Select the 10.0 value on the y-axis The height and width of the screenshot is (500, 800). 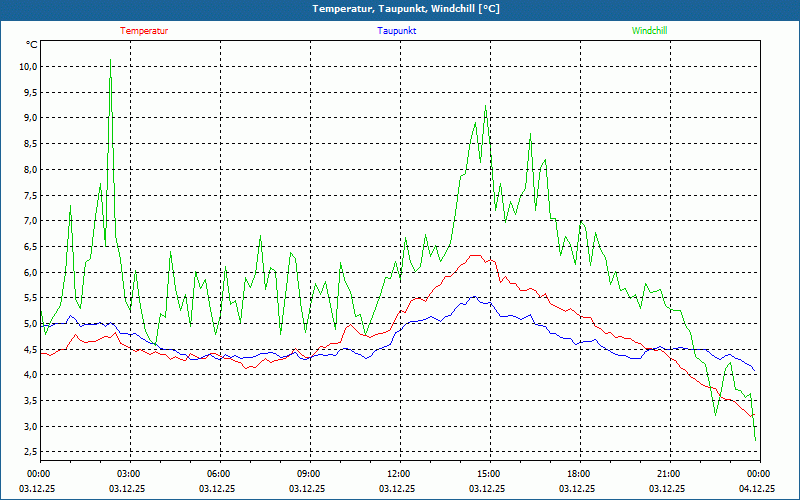coord(27,66)
